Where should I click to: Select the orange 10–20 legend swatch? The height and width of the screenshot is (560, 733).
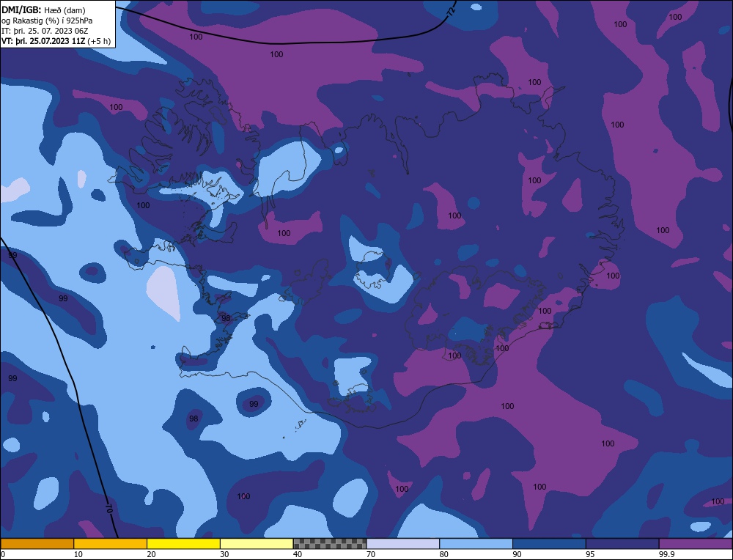[x=111, y=544]
